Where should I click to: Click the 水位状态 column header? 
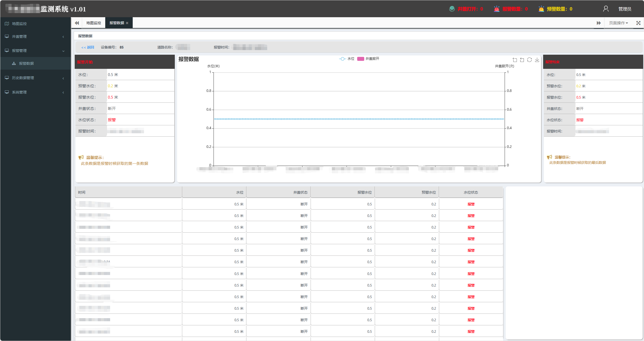(x=471, y=192)
